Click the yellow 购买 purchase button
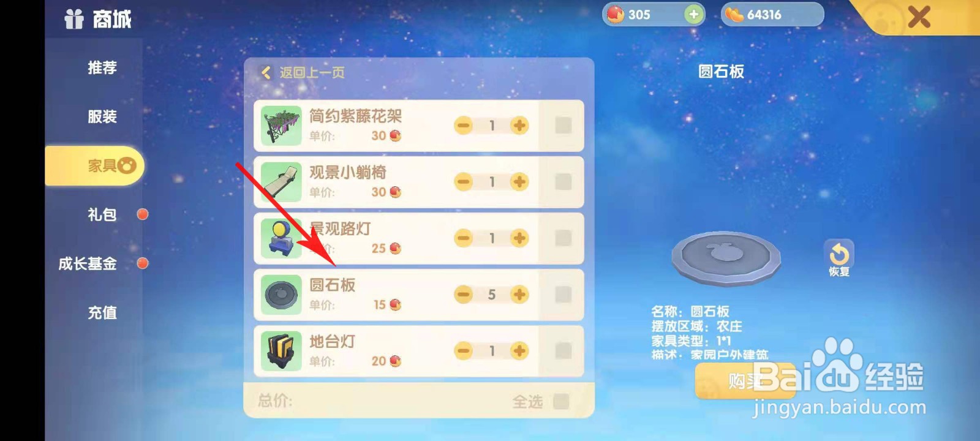 (745, 380)
